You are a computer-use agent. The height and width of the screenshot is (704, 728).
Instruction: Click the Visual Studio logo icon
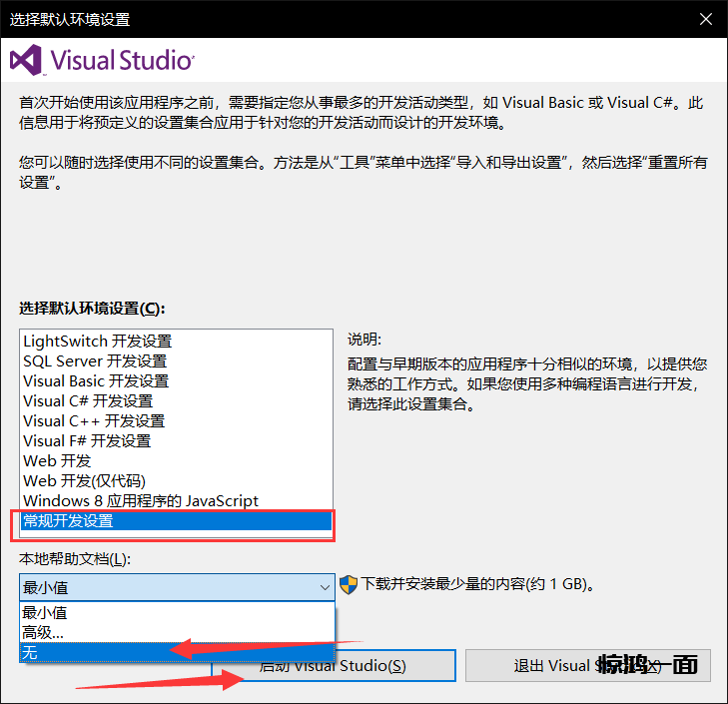click(x=25, y=60)
